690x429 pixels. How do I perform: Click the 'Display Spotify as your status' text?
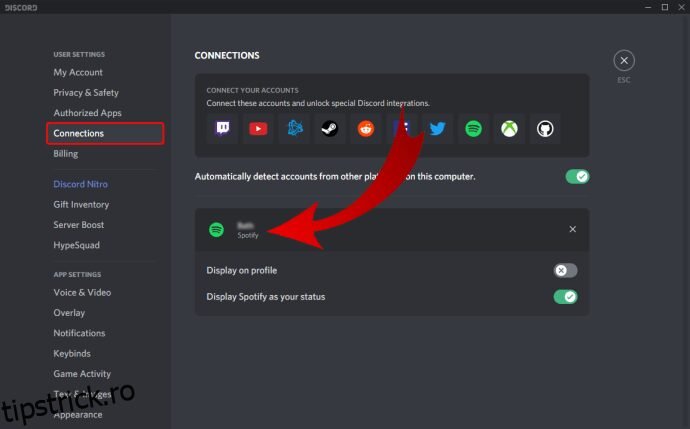(266, 297)
